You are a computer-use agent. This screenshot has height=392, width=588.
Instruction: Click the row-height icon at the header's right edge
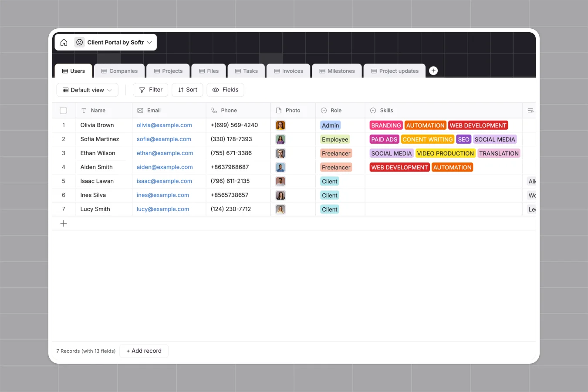point(530,111)
